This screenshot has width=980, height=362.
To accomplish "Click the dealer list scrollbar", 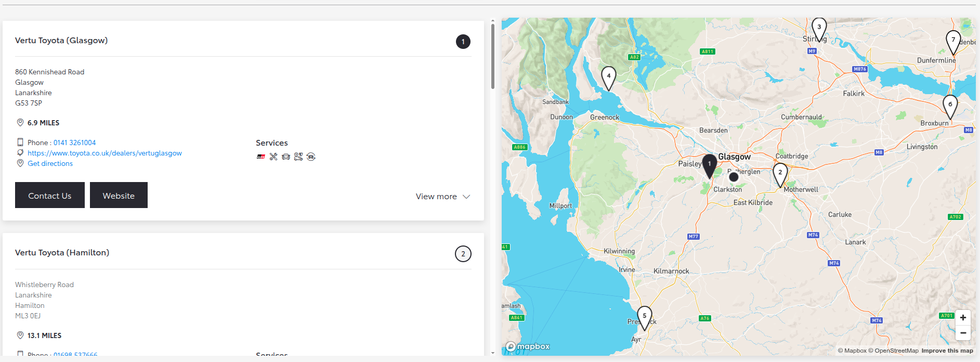I will (x=493, y=56).
